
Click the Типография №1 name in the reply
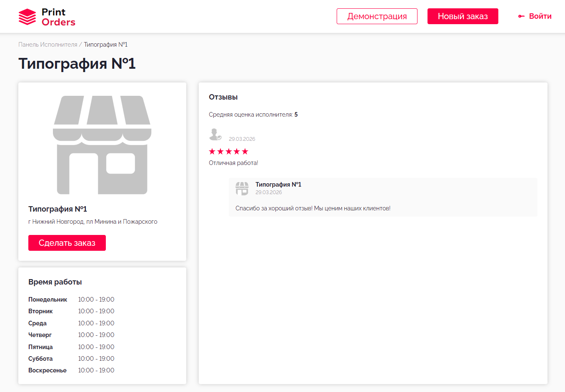pyautogui.click(x=278, y=185)
